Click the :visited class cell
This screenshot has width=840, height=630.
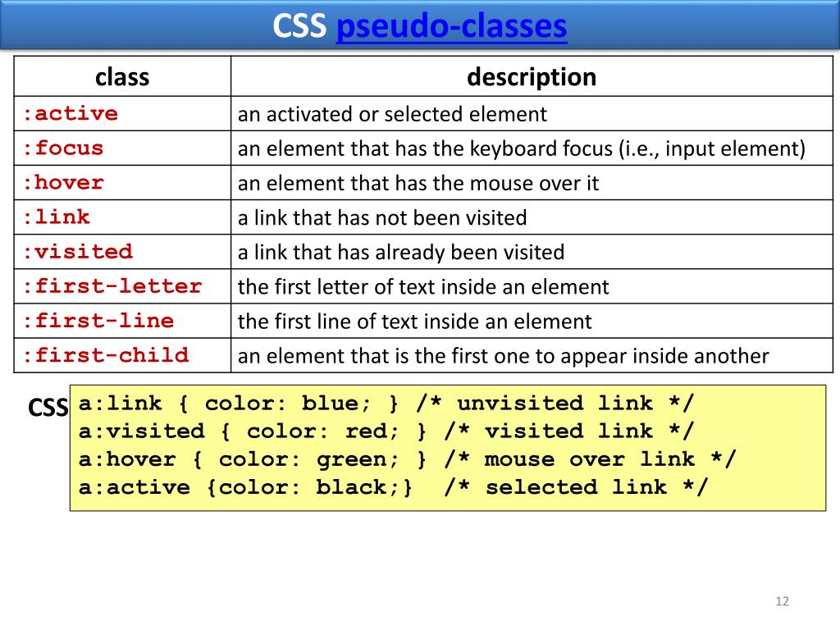122,252
